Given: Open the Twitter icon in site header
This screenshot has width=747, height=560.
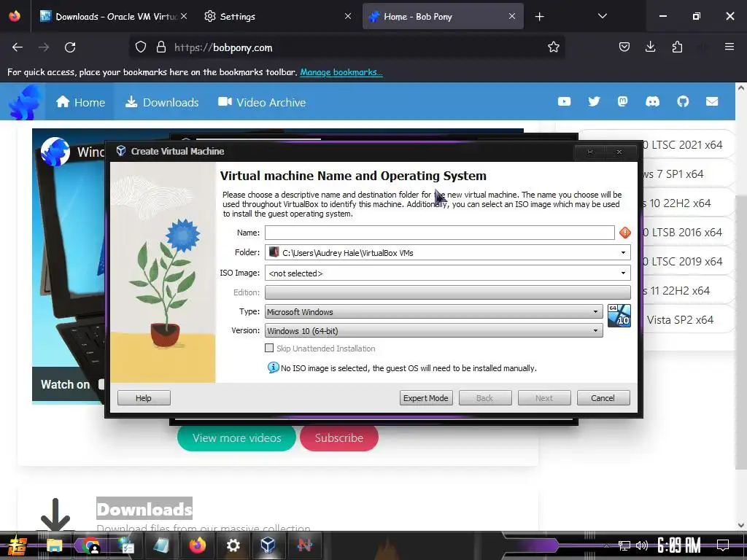Looking at the screenshot, I should pyautogui.click(x=594, y=101).
